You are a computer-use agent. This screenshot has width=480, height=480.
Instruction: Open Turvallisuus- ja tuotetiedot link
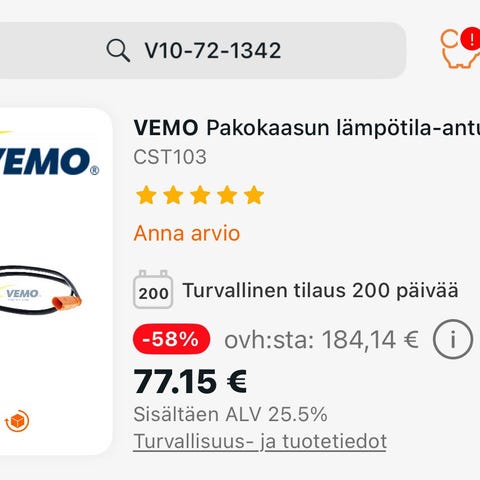tap(260, 442)
